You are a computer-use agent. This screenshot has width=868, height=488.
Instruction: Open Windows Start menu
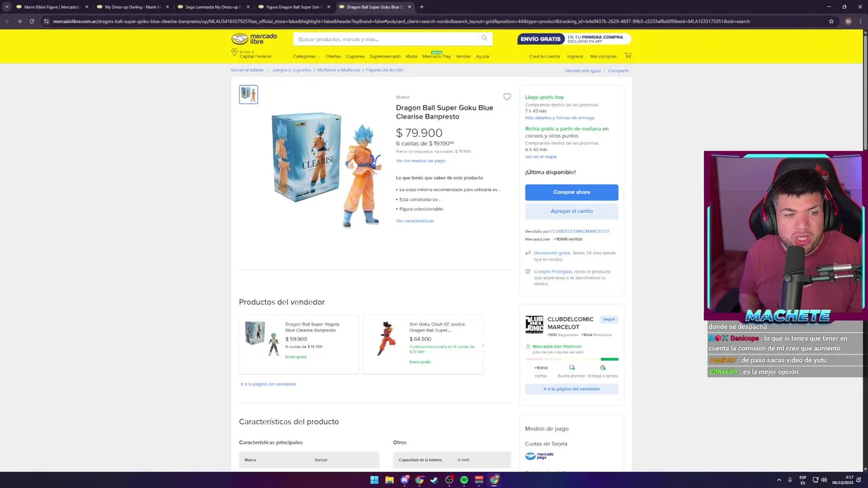pyautogui.click(x=374, y=480)
